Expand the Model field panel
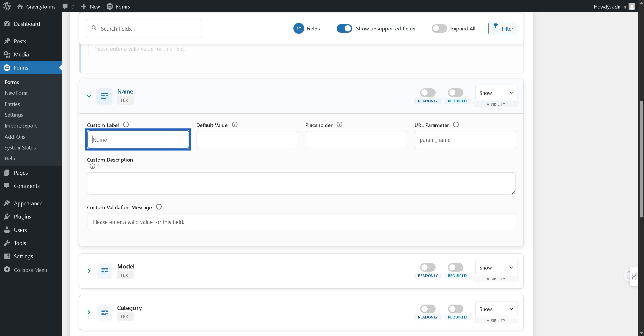Viewport: 644px width, 336px height. (x=89, y=271)
